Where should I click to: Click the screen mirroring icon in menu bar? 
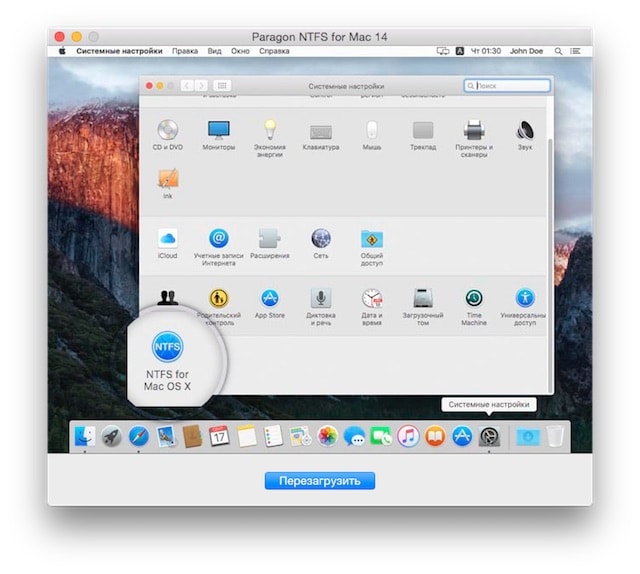pos(443,51)
